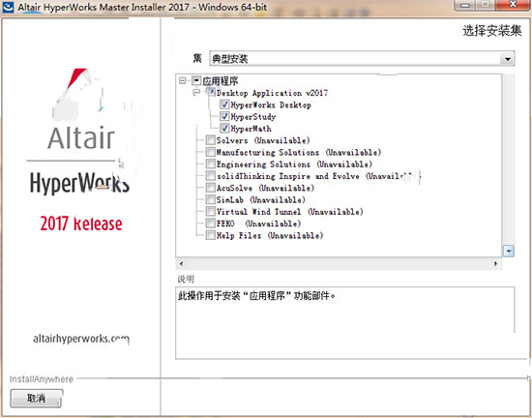Select the HyperMath tree label
The width and height of the screenshot is (532, 418).
[x=251, y=129]
